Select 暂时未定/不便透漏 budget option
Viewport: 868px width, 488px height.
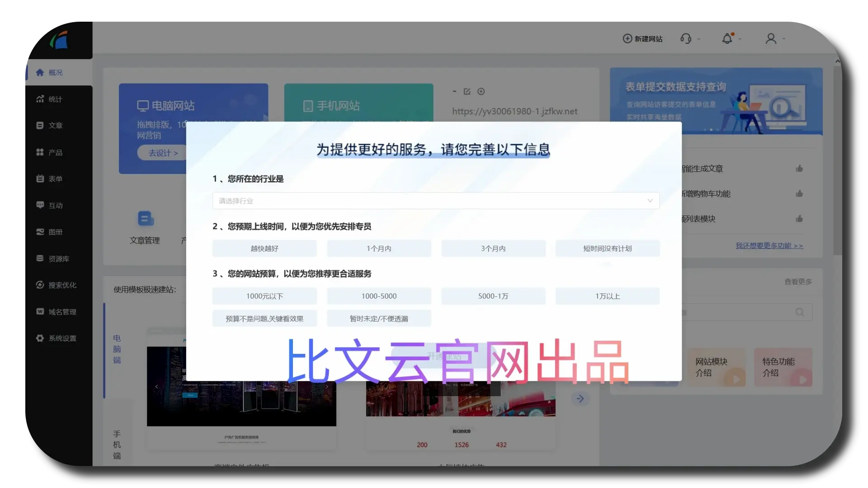coord(379,319)
